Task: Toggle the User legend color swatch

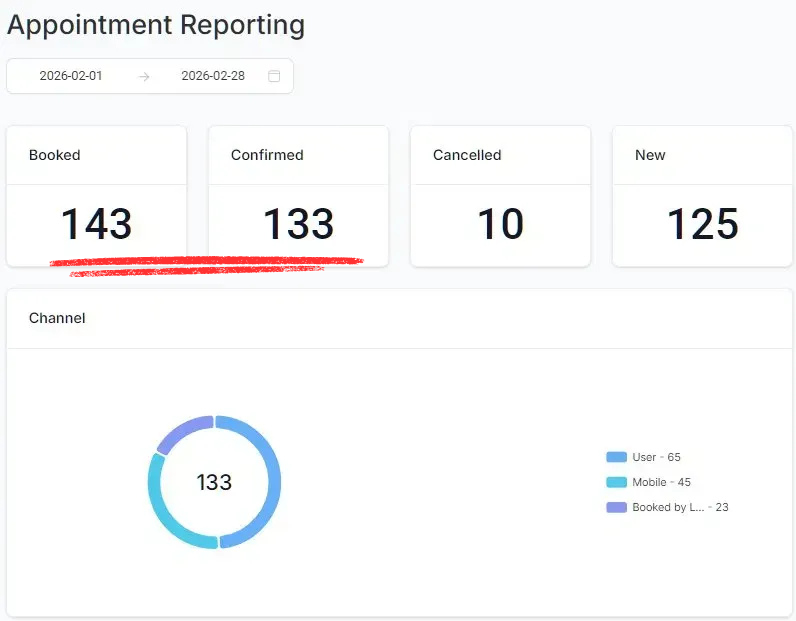Action: click(616, 457)
